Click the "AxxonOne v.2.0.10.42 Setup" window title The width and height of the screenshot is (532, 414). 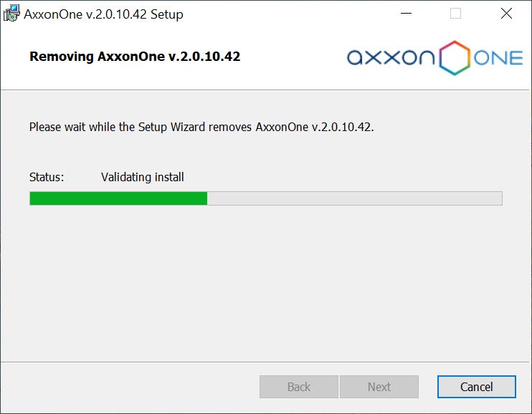click(x=103, y=14)
